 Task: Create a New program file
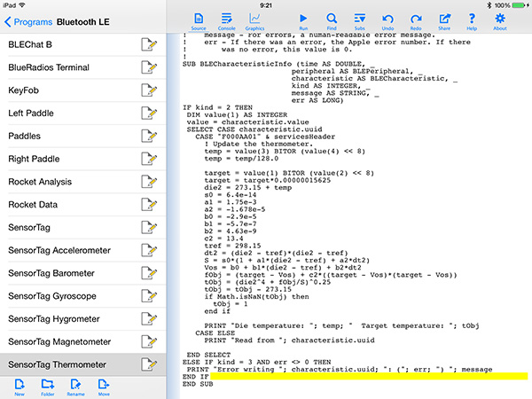tap(20, 387)
